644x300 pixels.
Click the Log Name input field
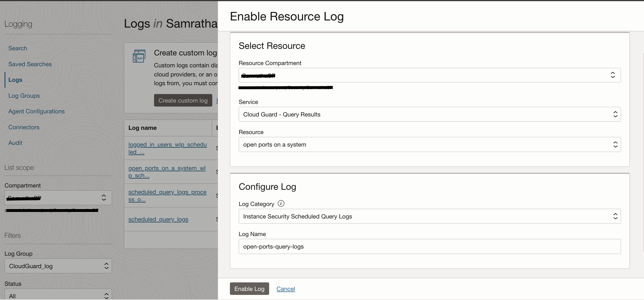tap(429, 247)
